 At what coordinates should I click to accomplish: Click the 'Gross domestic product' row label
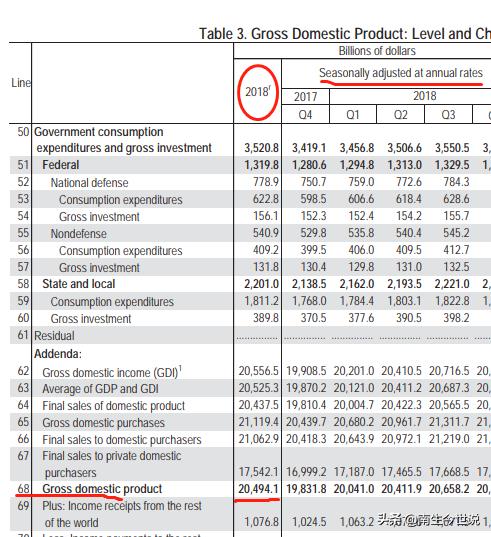[x=102, y=489]
